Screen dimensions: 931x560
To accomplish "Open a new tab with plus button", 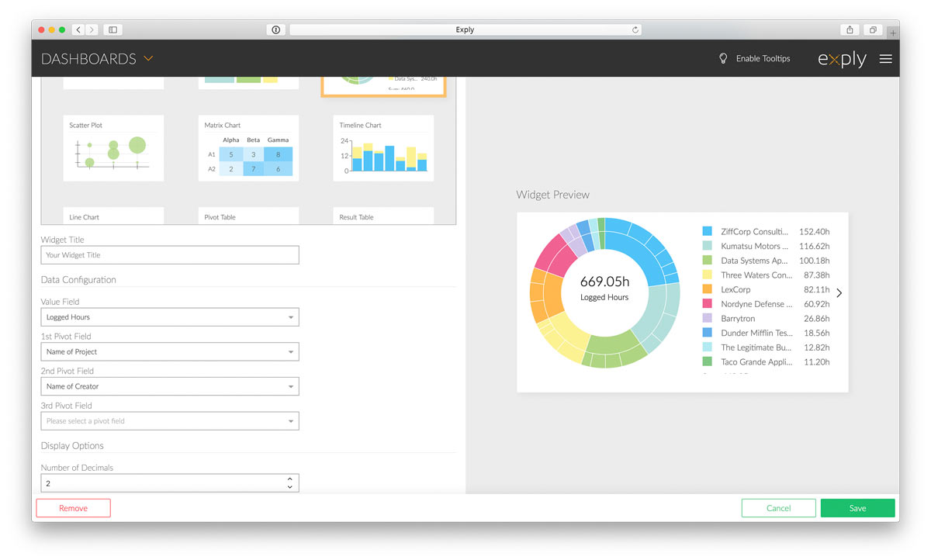I will (x=894, y=33).
